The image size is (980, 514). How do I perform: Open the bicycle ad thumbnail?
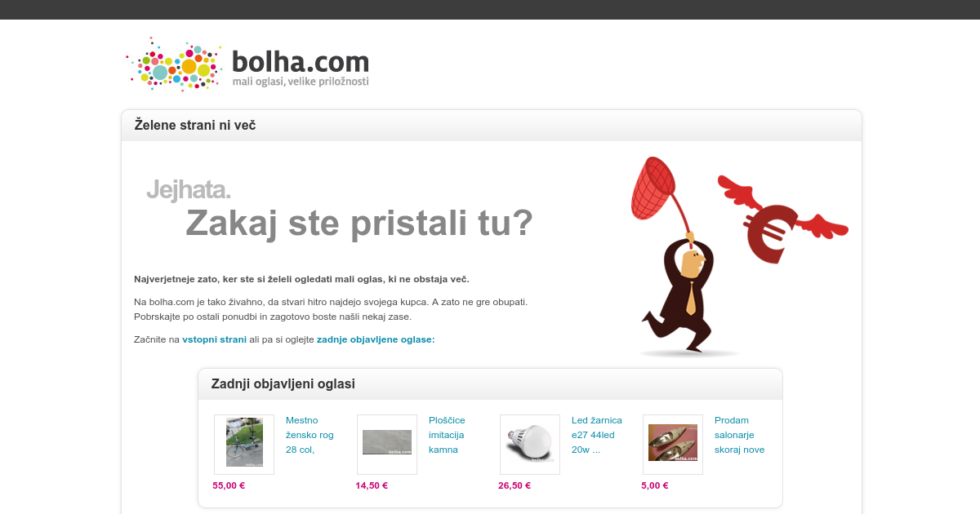244,445
